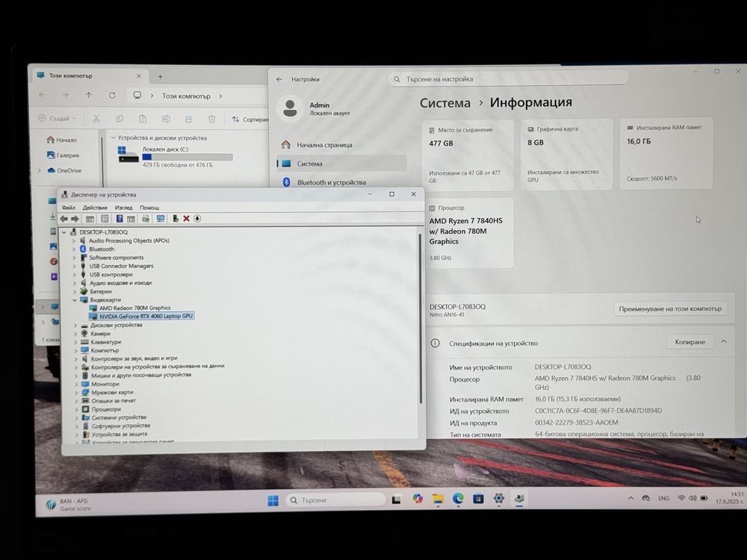The height and width of the screenshot is (560, 747).
Task: Expand Дискови устройства node
Action: (75, 326)
